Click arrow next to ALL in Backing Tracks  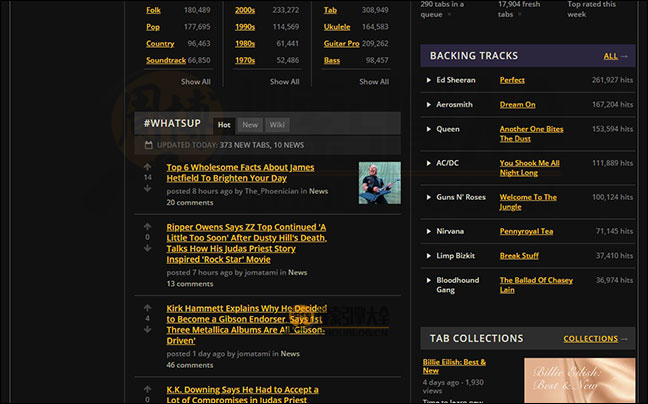click(x=624, y=56)
